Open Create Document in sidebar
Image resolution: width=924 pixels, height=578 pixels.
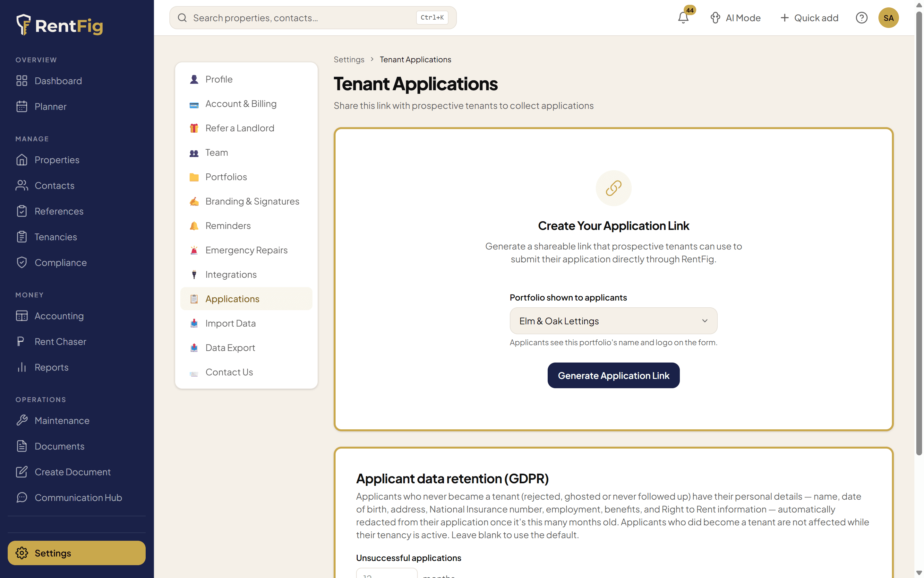coord(76,472)
